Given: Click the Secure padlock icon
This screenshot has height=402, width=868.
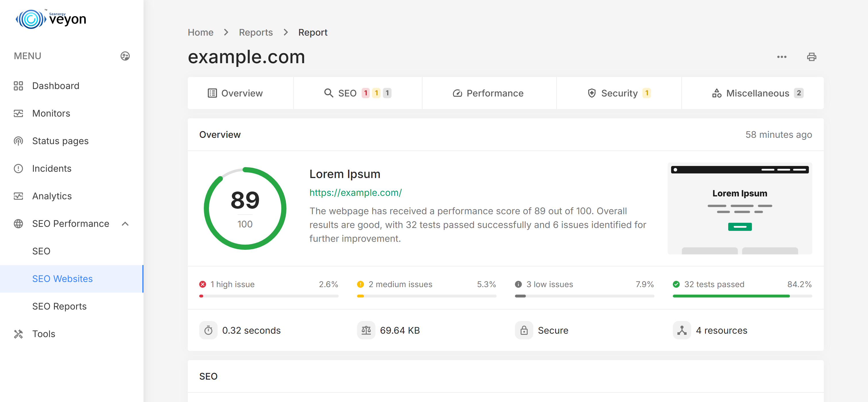Looking at the screenshot, I should click(524, 330).
